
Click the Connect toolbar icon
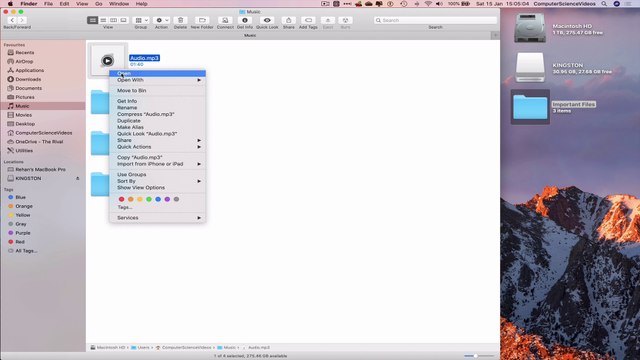pos(225,20)
